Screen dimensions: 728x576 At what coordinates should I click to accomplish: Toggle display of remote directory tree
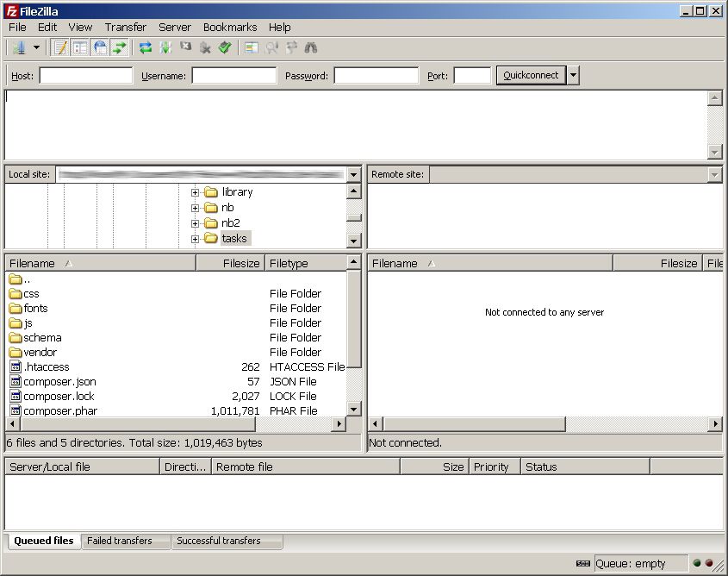100,47
